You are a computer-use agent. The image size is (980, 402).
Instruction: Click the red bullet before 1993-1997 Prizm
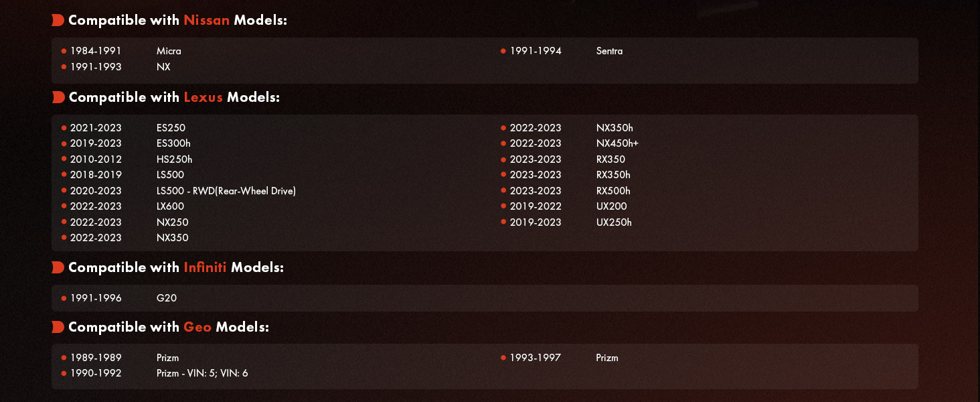tap(503, 358)
